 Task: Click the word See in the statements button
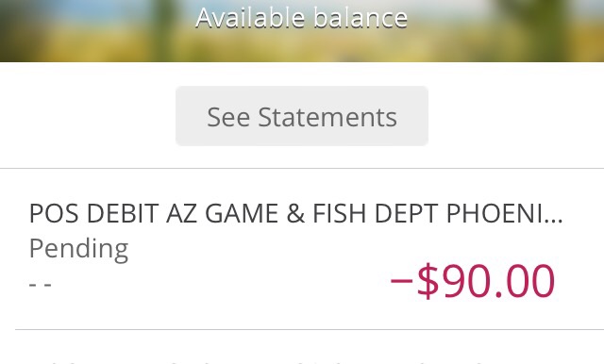228,117
